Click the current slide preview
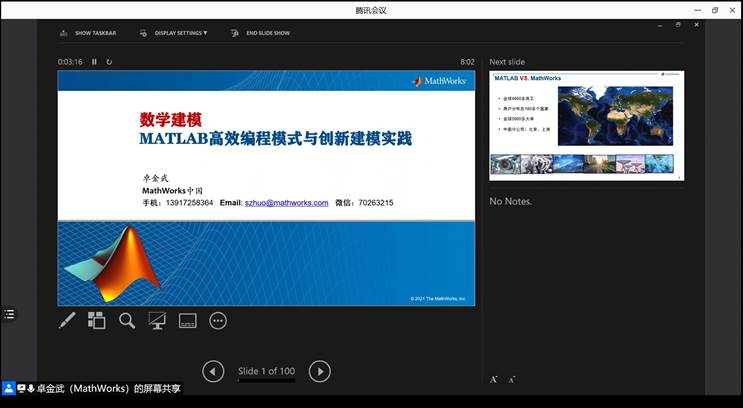743x408 pixels. [266, 187]
